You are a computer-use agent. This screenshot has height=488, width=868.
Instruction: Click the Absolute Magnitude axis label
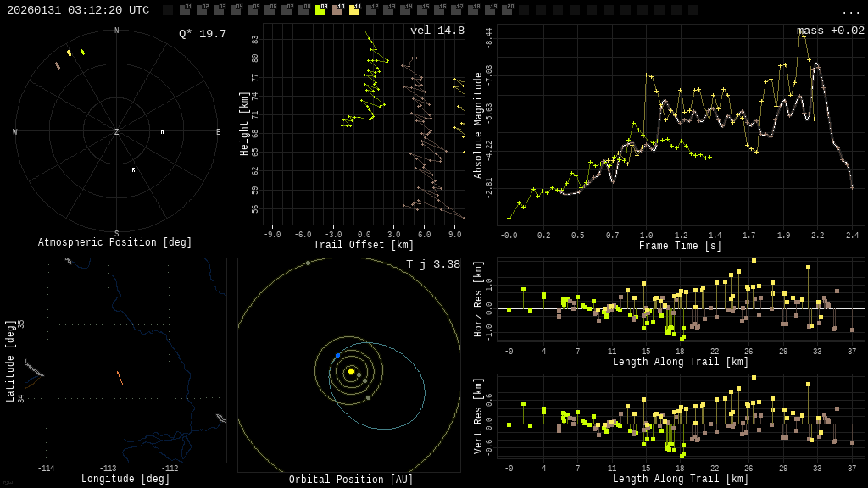[x=478, y=125]
